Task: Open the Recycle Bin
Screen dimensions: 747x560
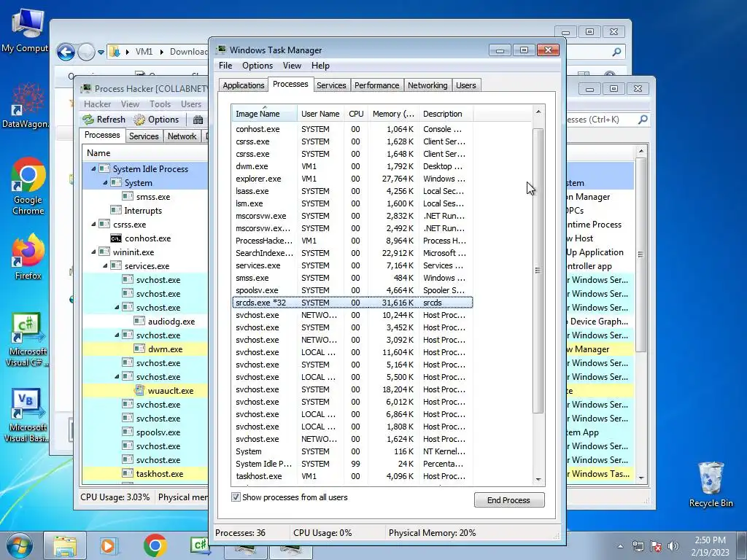Action: point(711,484)
